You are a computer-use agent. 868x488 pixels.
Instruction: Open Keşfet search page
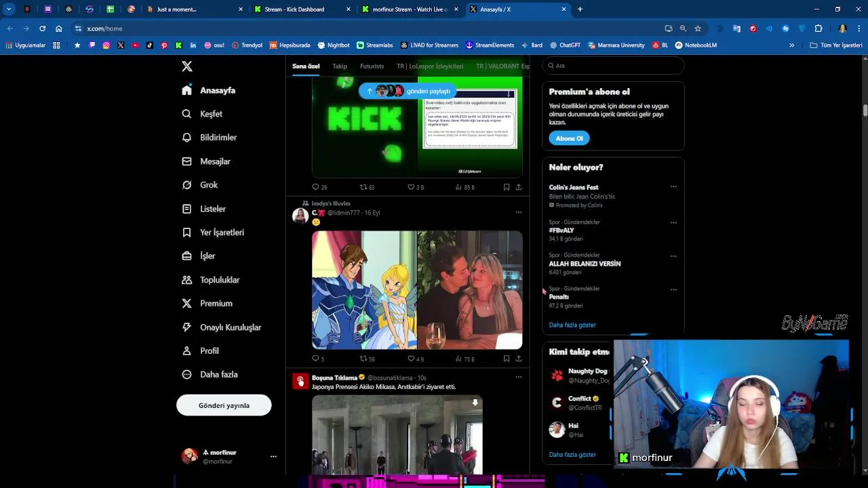202,114
